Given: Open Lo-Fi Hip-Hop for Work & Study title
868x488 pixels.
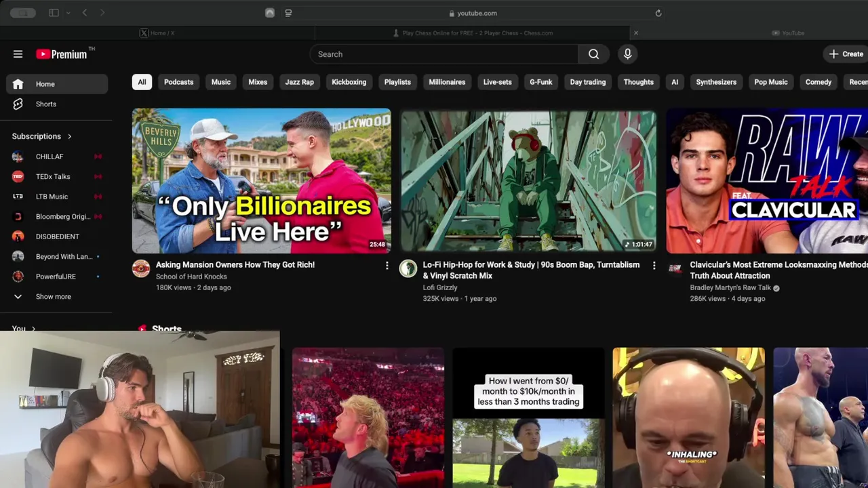Looking at the screenshot, I should click(531, 270).
